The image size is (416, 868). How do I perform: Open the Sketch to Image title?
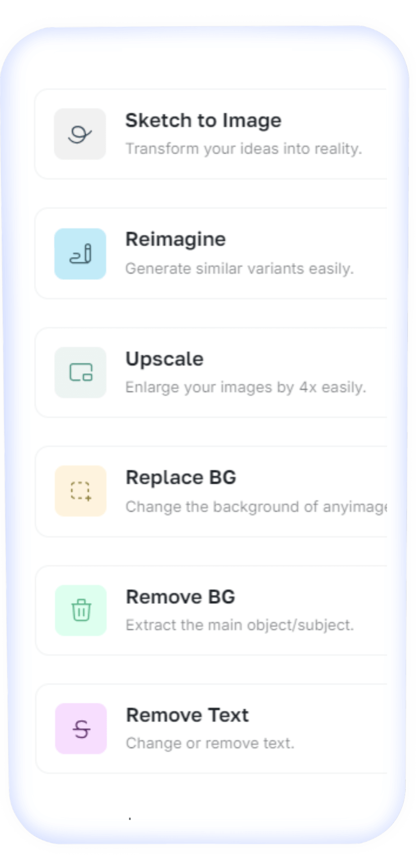point(203,121)
